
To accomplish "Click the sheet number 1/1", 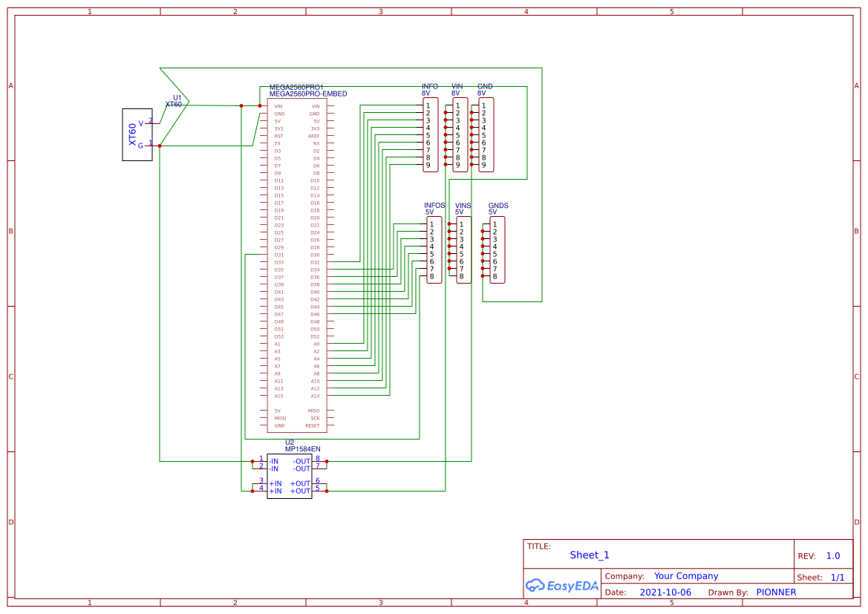I will 838,578.
